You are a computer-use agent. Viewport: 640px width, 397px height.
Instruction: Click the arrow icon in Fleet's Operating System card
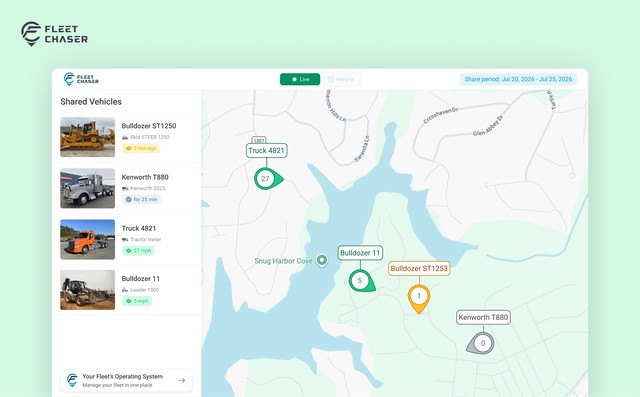point(182,380)
